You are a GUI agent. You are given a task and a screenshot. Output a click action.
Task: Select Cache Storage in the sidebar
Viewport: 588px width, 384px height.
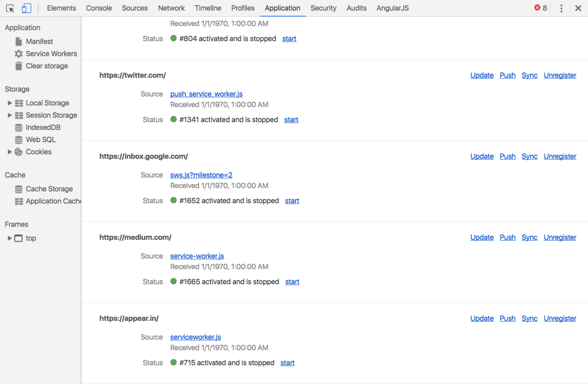[49, 189]
